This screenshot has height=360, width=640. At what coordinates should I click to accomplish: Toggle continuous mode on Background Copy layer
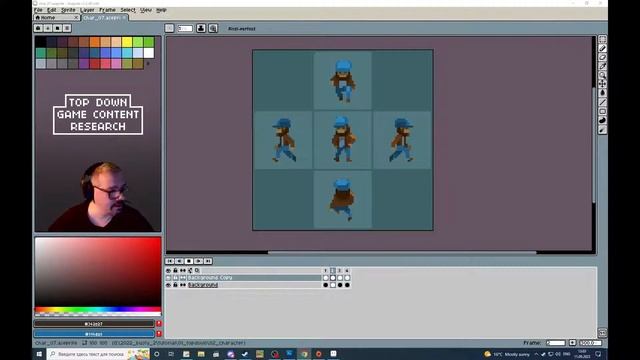pyautogui.click(x=183, y=278)
